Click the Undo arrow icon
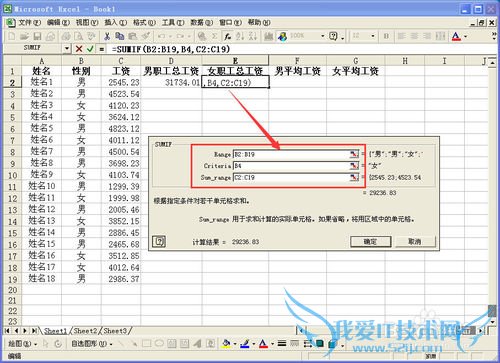 (x=162, y=36)
